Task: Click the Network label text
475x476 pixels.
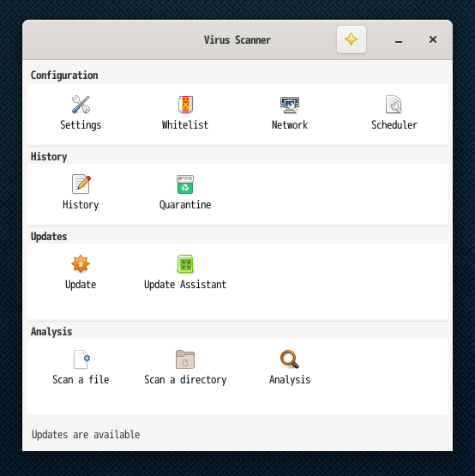Action: click(290, 124)
